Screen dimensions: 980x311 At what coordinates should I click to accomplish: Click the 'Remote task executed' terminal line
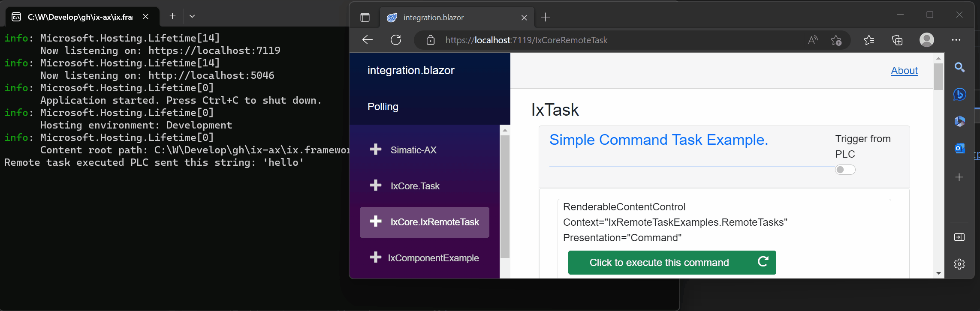(154, 163)
